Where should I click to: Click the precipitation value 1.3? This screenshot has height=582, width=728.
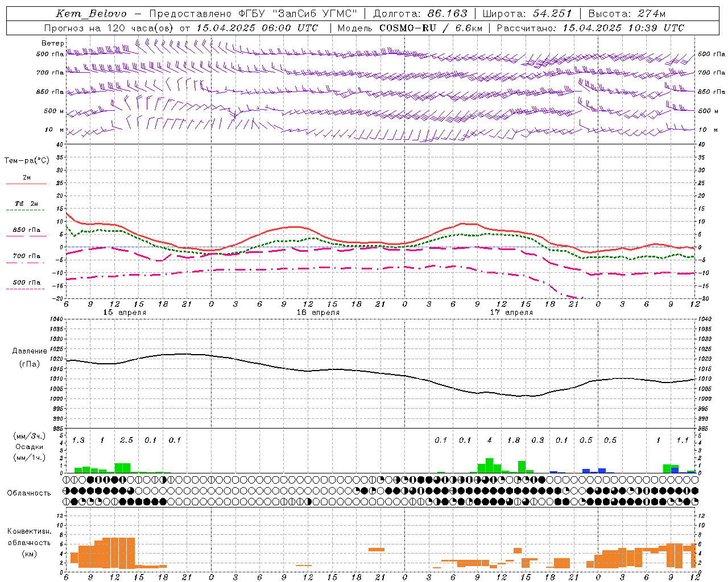[78, 440]
